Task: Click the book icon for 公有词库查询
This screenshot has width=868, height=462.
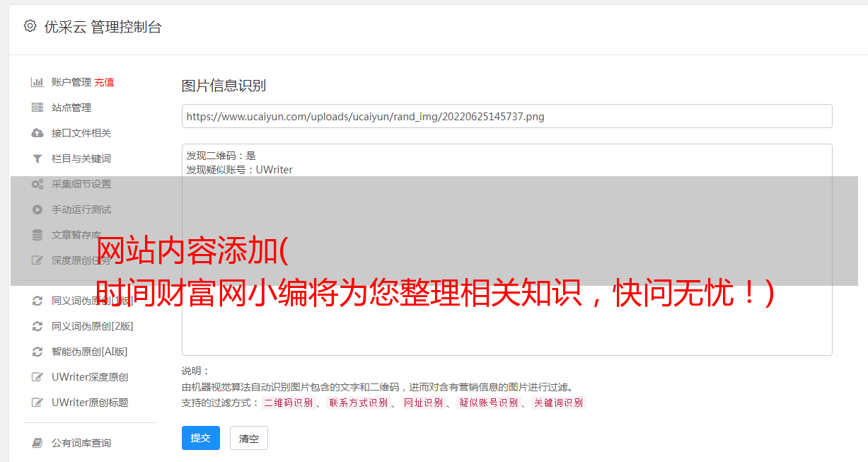Action: coord(37,443)
